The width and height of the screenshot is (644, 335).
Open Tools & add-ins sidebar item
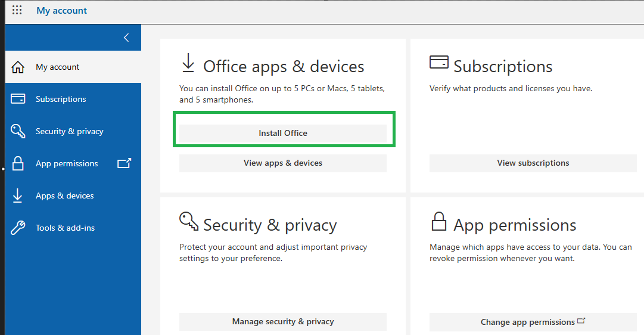73,228
